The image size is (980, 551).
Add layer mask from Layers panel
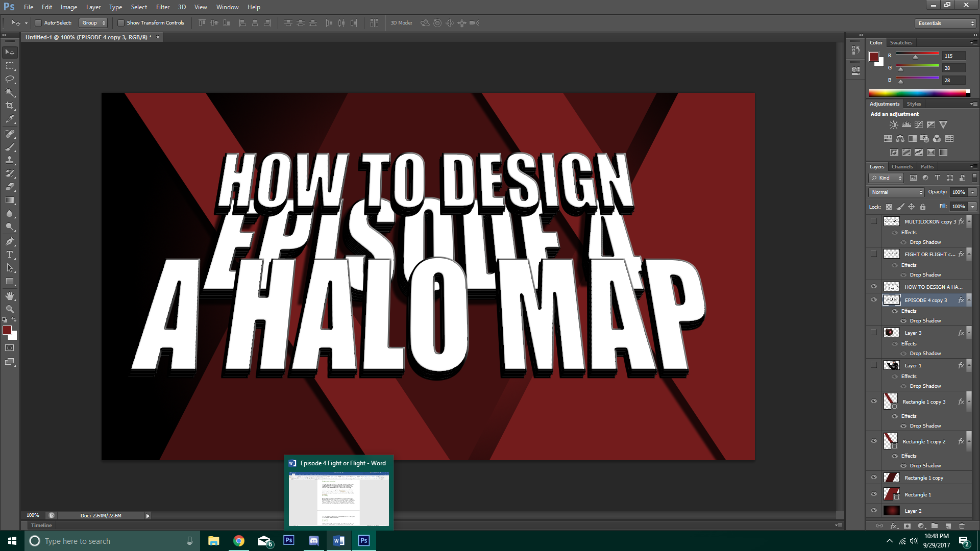pyautogui.click(x=907, y=525)
